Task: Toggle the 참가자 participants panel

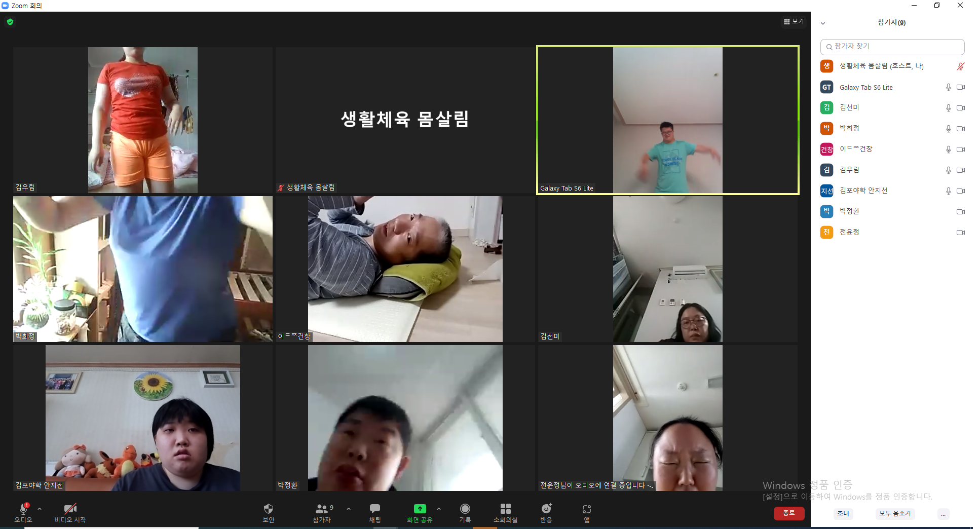Action: [322, 513]
